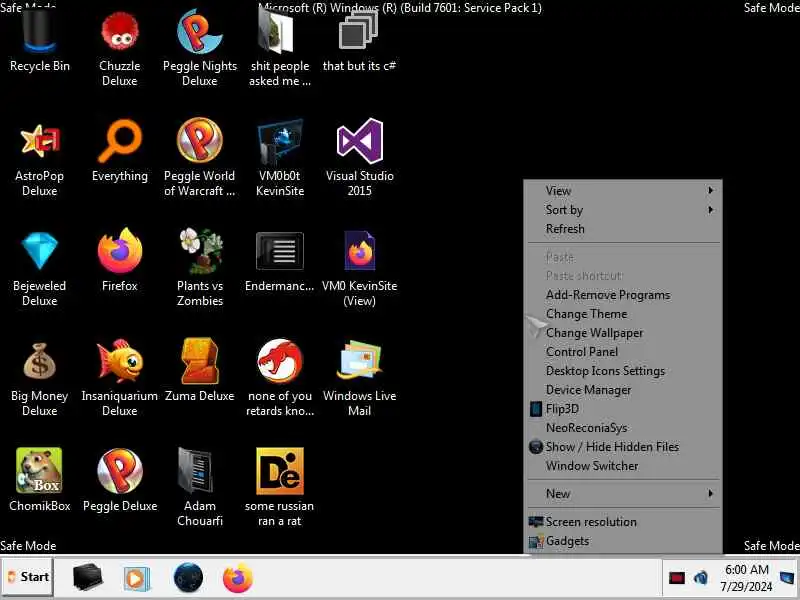Click the Firefox icon in the taskbar
The image size is (800, 600).
[238, 578]
